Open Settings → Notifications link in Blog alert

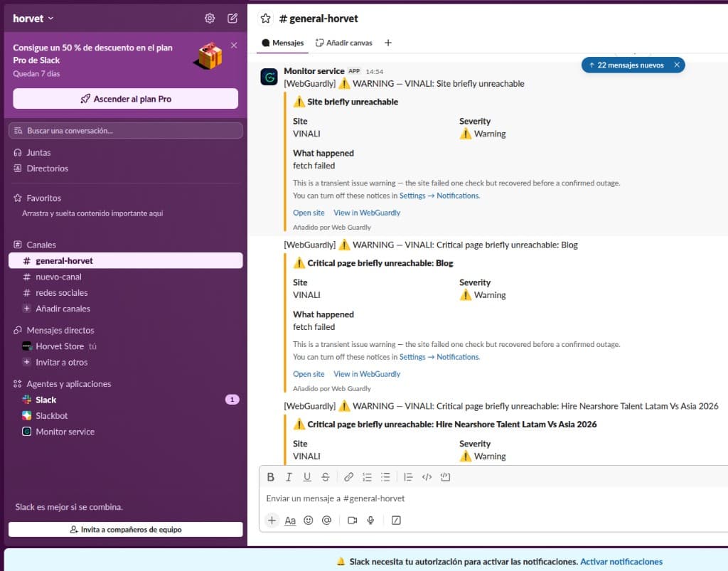[x=439, y=357]
